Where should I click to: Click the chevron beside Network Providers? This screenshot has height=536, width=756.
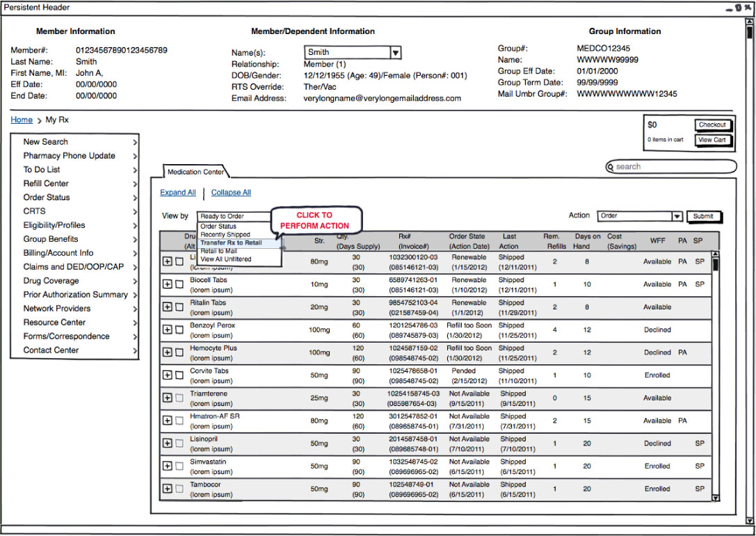[134, 309]
